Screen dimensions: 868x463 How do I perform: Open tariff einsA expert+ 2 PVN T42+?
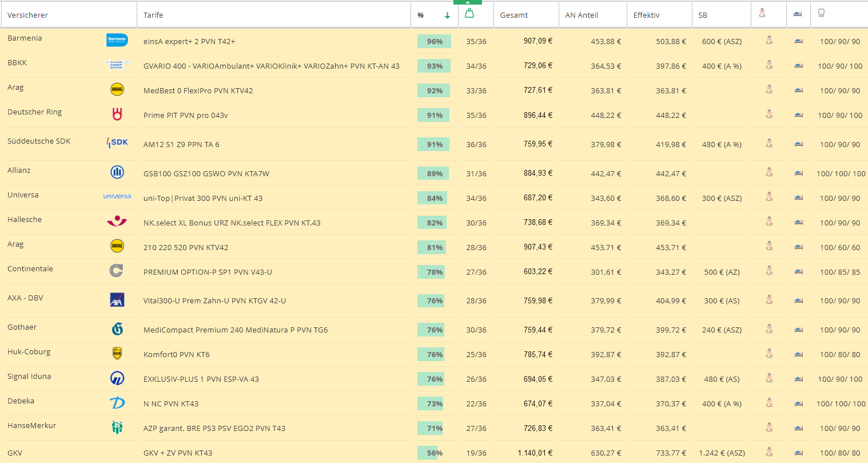point(189,41)
